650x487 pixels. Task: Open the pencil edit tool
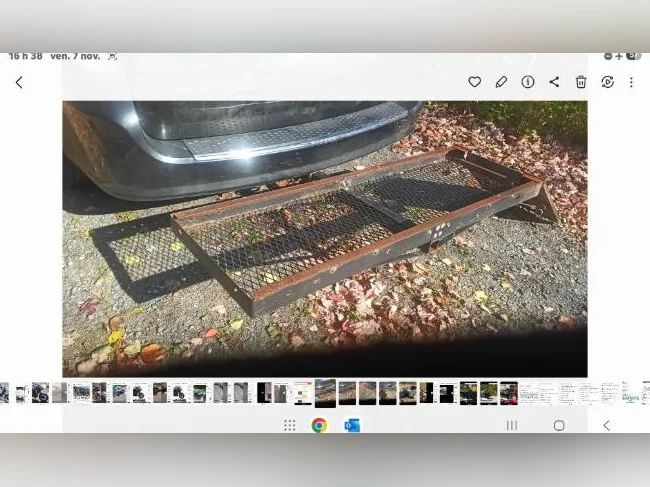click(x=501, y=82)
